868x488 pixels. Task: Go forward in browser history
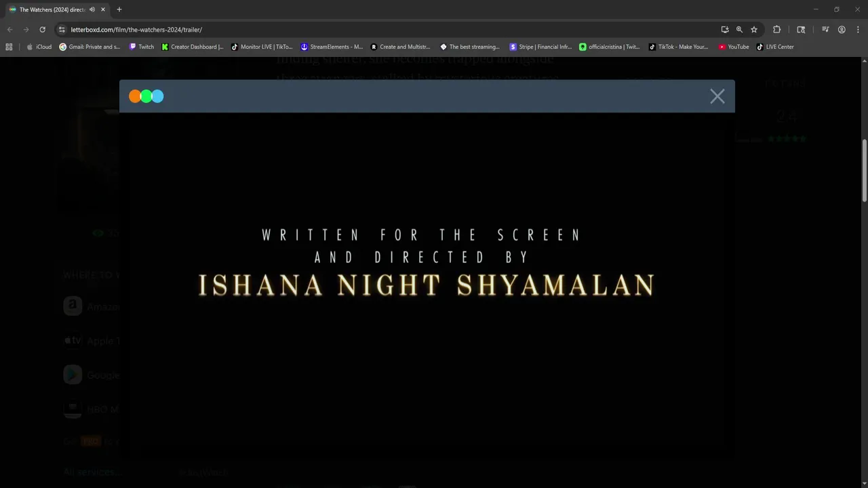pyautogui.click(x=26, y=30)
